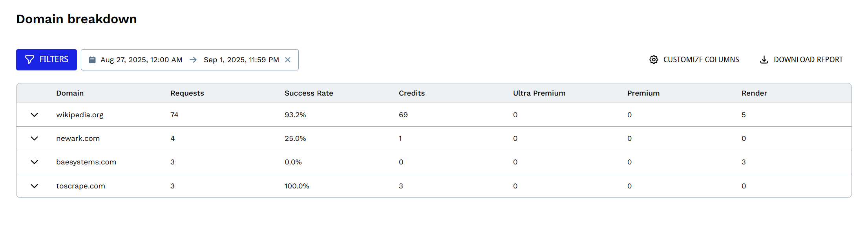The image size is (868, 225).
Task: Click the Ultra Premium column header
Action: pyautogui.click(x=539, y=93)
